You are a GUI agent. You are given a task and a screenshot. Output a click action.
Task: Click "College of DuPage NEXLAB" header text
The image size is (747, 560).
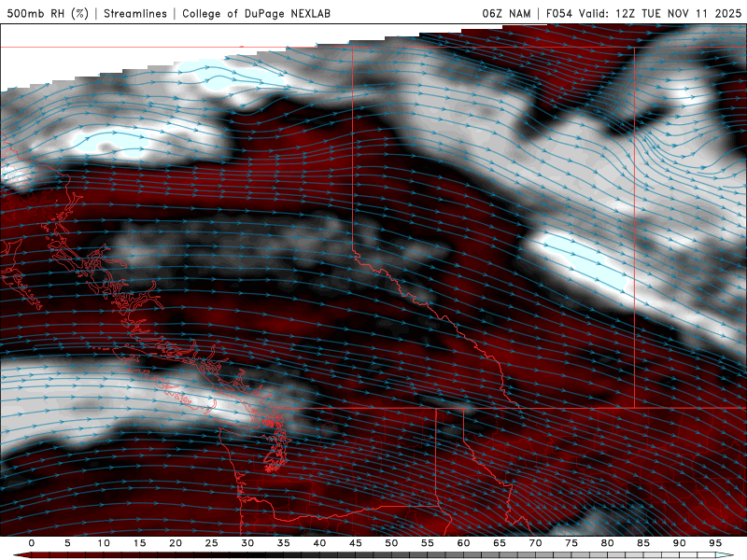256,13
